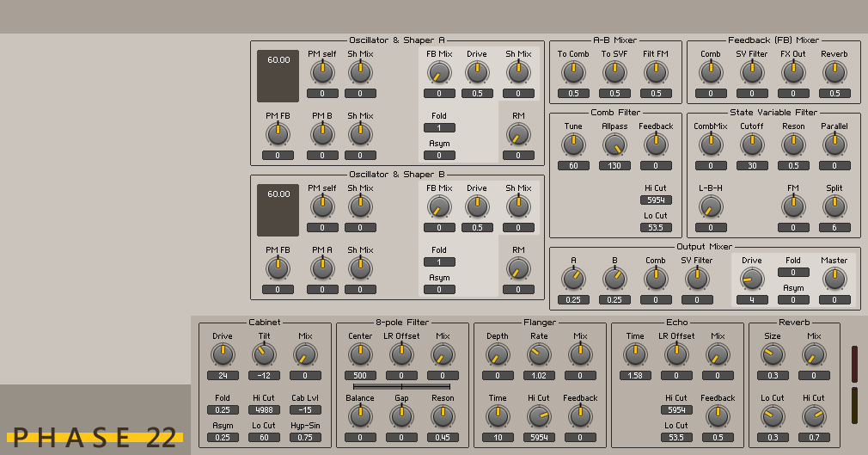Click the Cabinet Hi Cut value 4988
The image size is (868, 455).
coord(264,410)
